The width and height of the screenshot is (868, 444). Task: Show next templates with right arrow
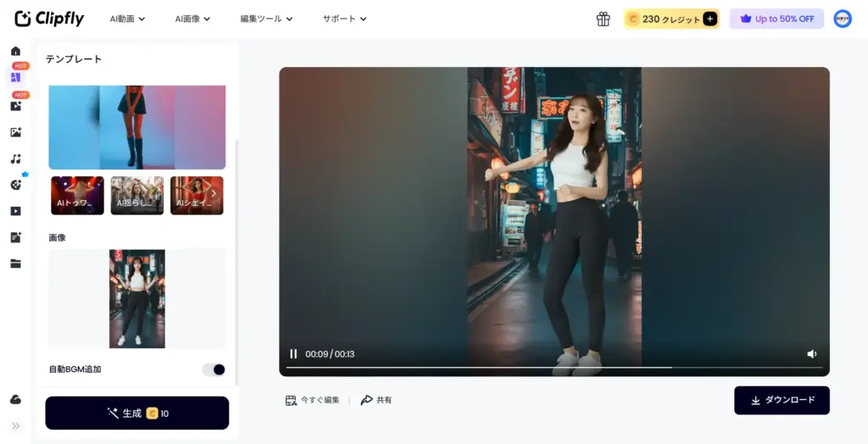coord(214,194)
